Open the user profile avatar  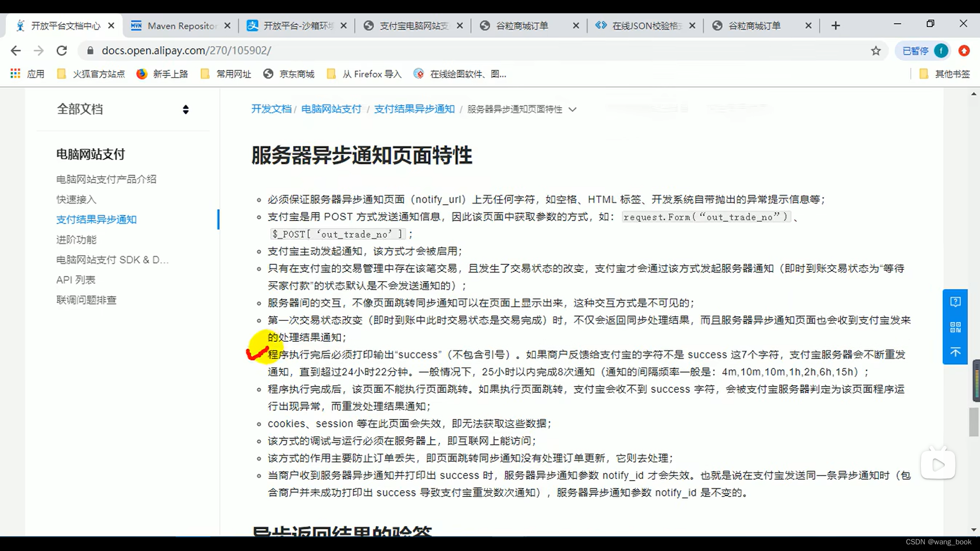tap(941, 51)
